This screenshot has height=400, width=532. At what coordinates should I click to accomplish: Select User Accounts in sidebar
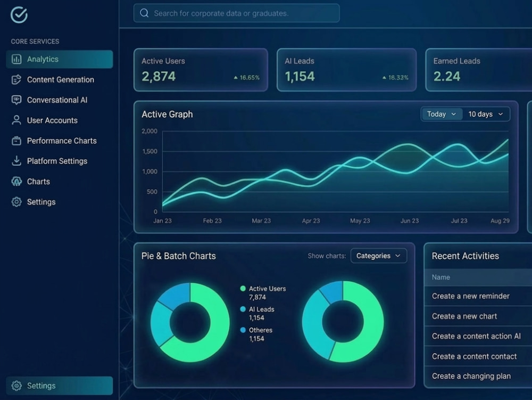click(x=60, y=120)
